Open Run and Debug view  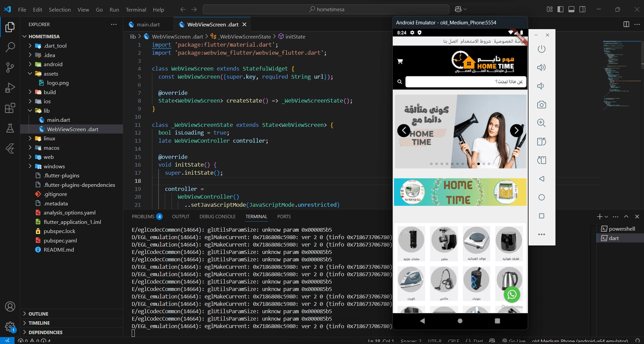(10, 87)
